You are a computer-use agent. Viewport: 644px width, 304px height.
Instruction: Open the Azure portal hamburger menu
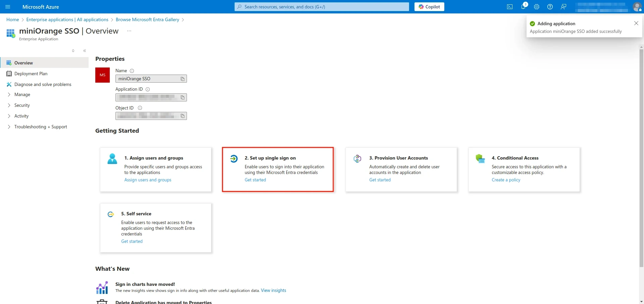(7, 7)
